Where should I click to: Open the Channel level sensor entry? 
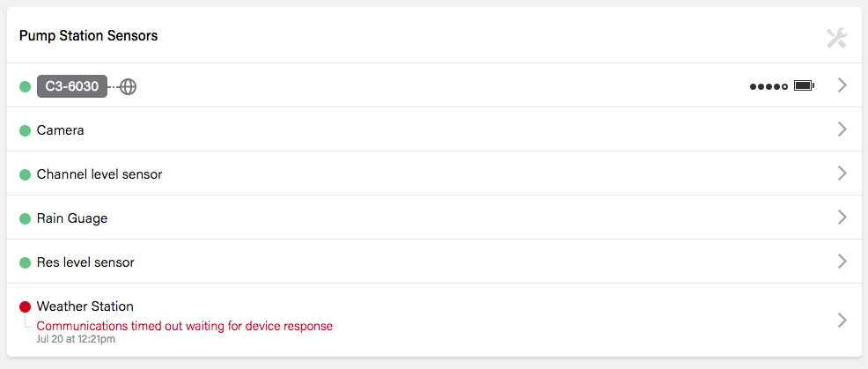click(x=99, y=174)
